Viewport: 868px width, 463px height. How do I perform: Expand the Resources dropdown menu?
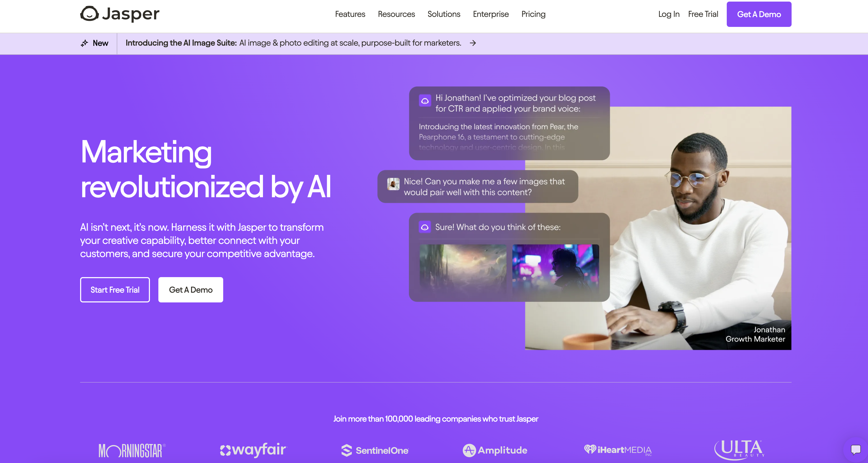tap(396, 14)
